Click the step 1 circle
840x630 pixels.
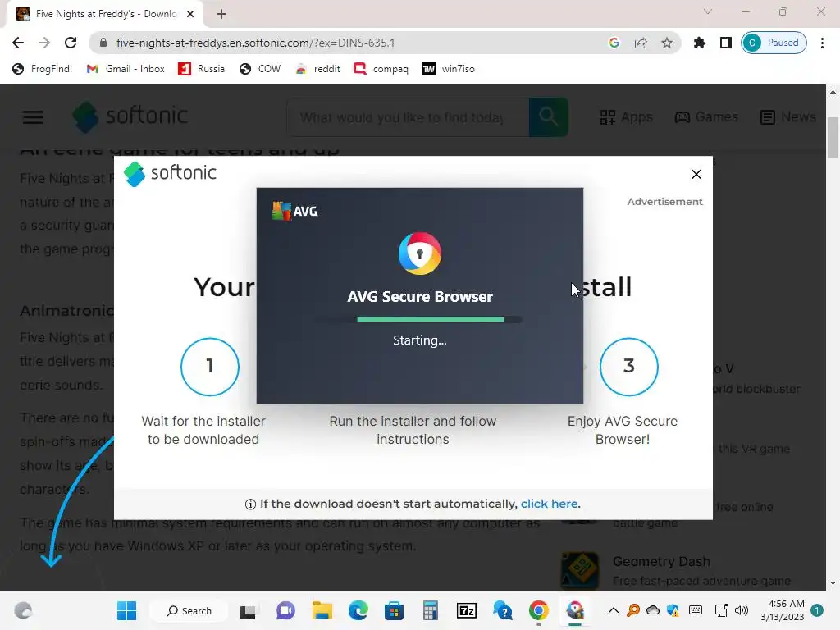(210, 367)
